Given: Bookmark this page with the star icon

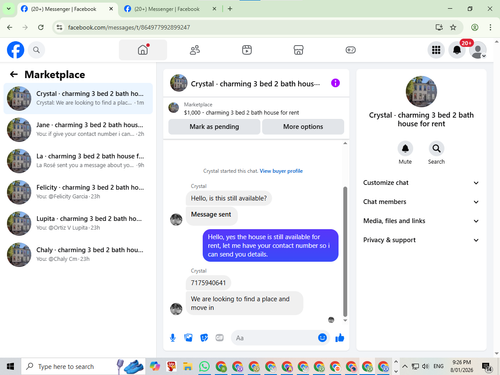Looking at the screenshot, I should [x=453, y=27].
